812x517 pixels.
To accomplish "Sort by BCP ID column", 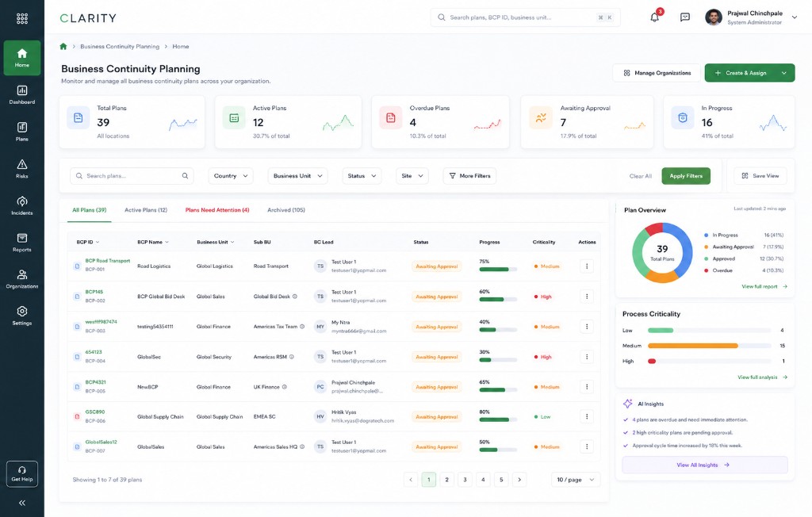I will [x=87, y=242].
